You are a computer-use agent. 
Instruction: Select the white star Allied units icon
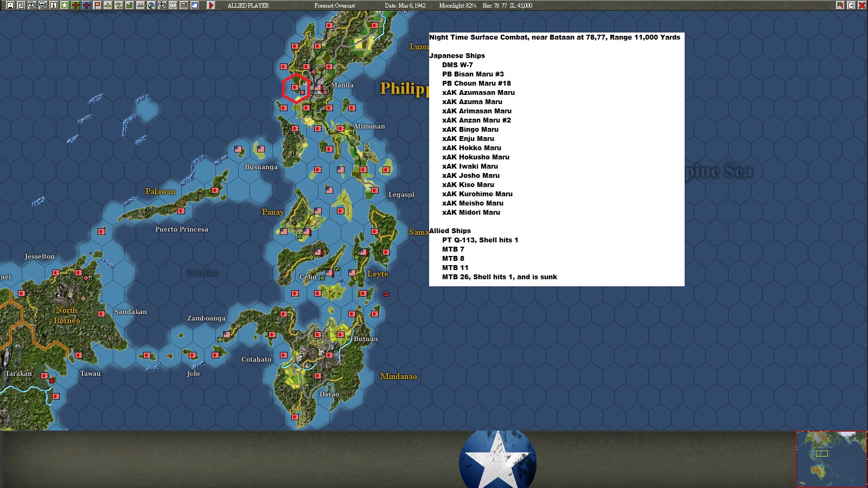(x=63, y=5)
